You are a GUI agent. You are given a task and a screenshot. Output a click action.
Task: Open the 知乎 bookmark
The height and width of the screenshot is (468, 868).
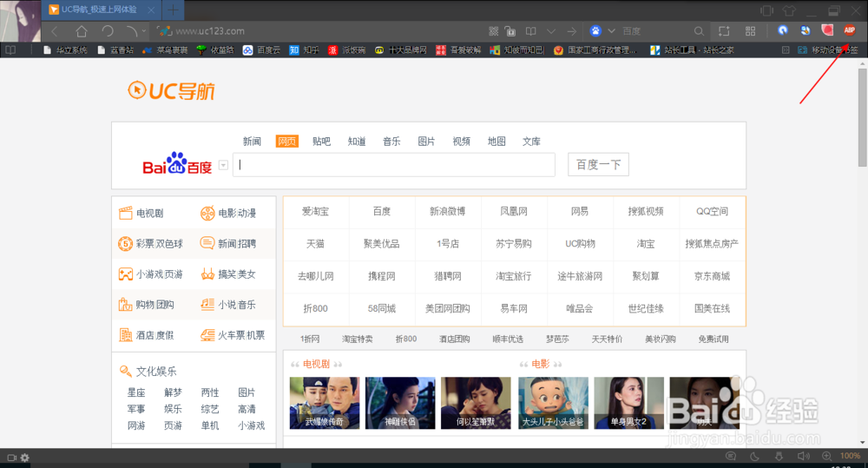(x=304, y=49)
